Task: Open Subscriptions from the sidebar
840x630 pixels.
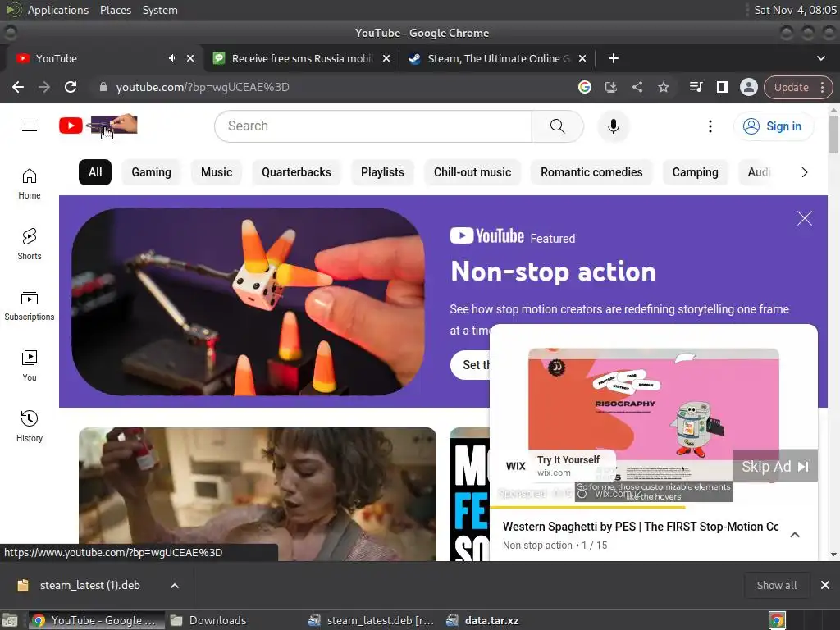Action: [x=30, y=305]
